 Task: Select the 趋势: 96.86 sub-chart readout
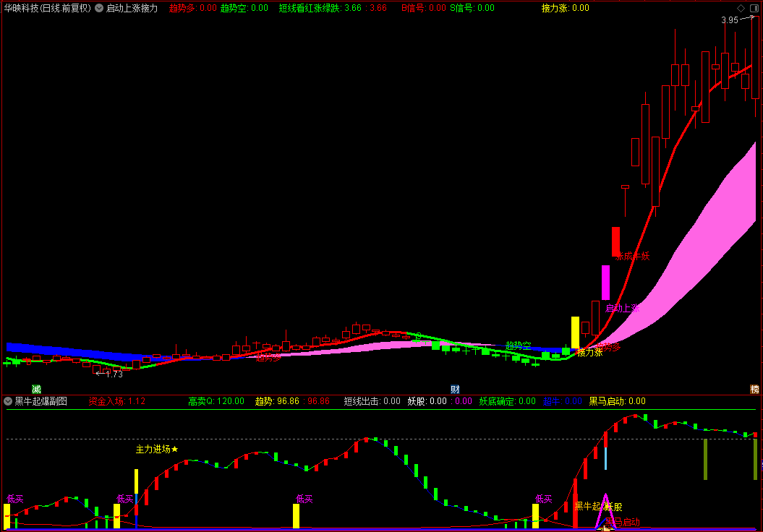point(278,401)
